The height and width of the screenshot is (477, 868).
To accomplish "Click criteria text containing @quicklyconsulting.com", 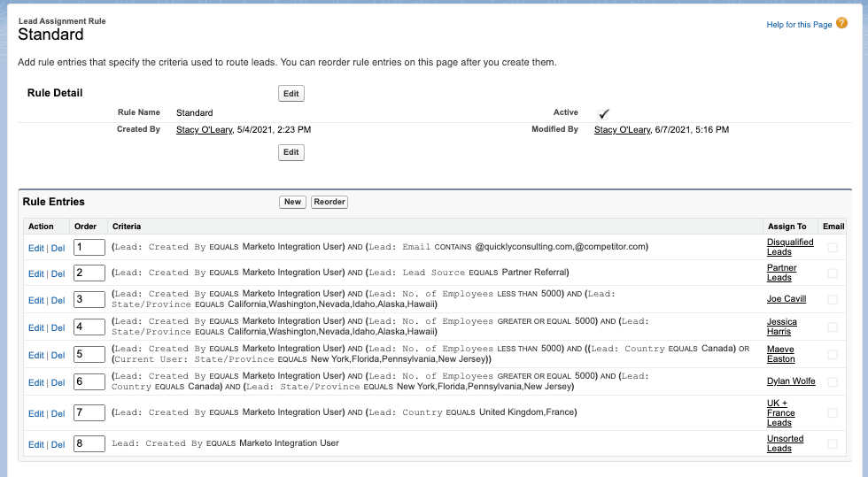I will 380,247.
